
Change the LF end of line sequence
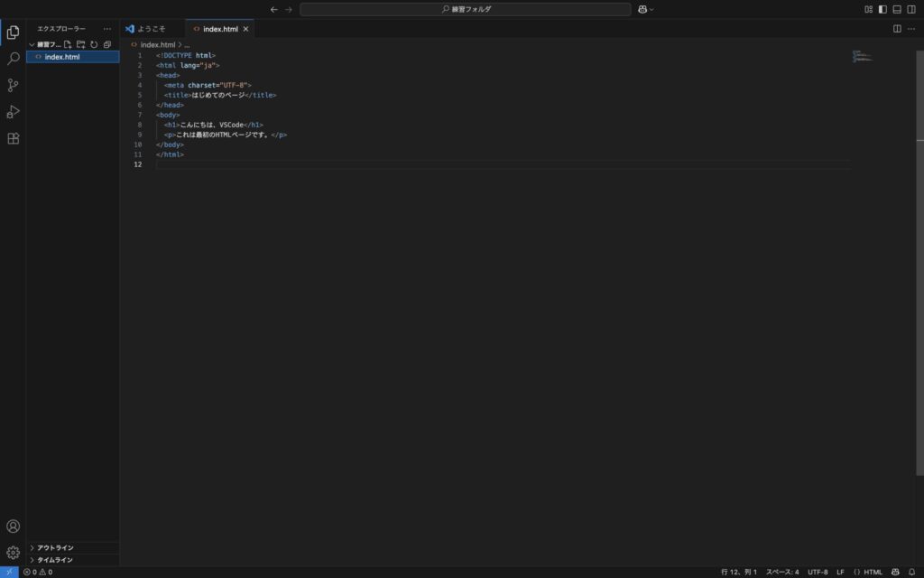[840, 572]
